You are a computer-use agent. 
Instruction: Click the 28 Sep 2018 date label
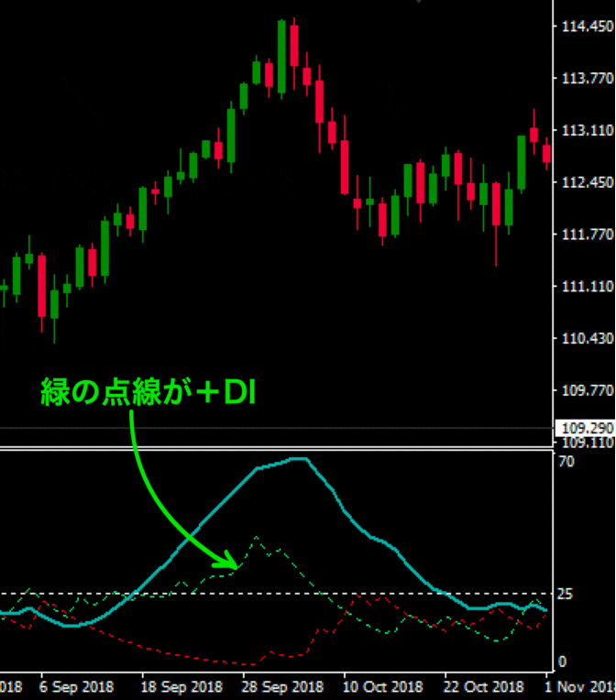pos(283,686)
